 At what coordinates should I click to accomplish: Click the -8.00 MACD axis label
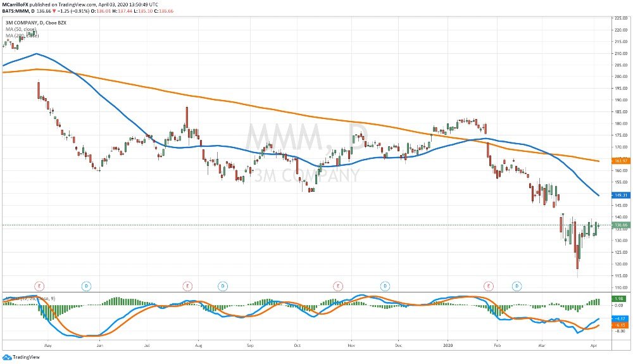click(x=619, y=331)
